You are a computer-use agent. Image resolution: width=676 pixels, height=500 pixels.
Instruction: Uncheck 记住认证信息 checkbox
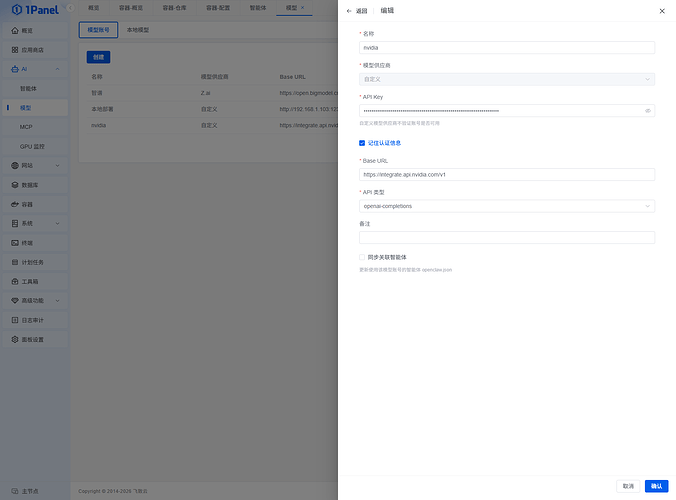[x=362, y=143]
